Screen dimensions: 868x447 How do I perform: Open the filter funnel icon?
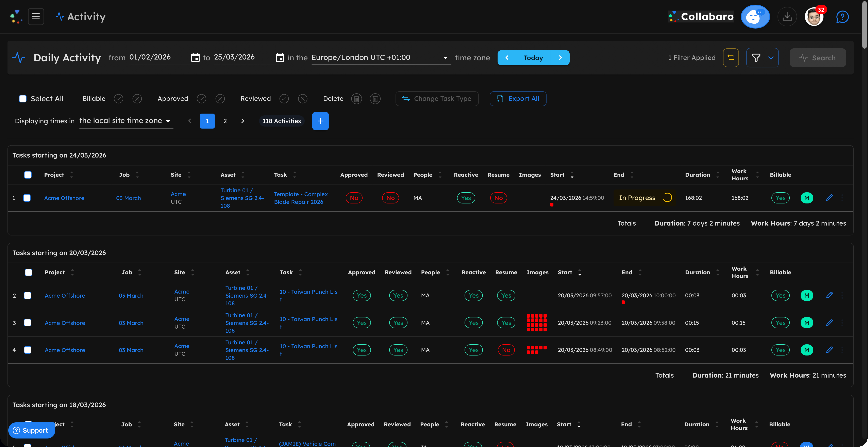(x=757, y=57)
